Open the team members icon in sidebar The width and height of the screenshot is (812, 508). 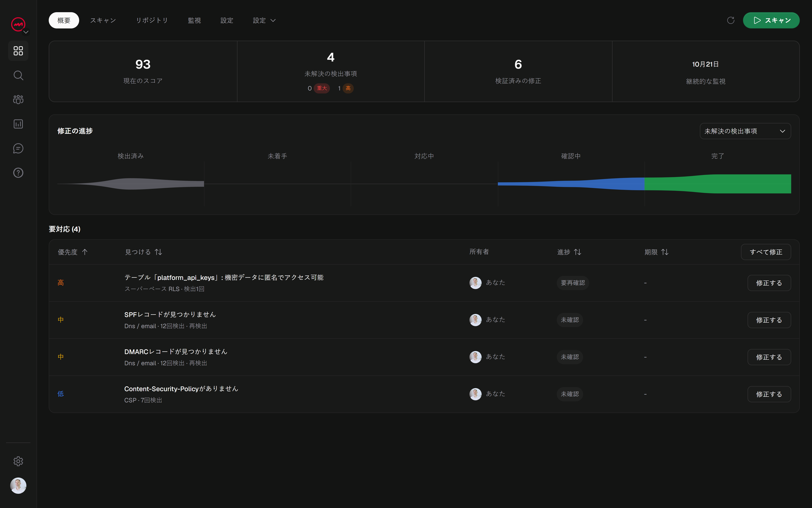pyautogui.click(x=18, y=99)
